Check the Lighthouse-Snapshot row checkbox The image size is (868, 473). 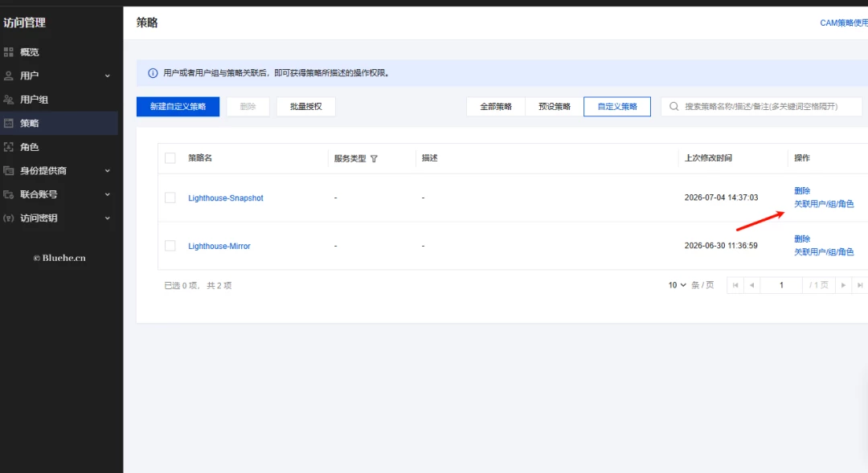(x=170, y=198)
